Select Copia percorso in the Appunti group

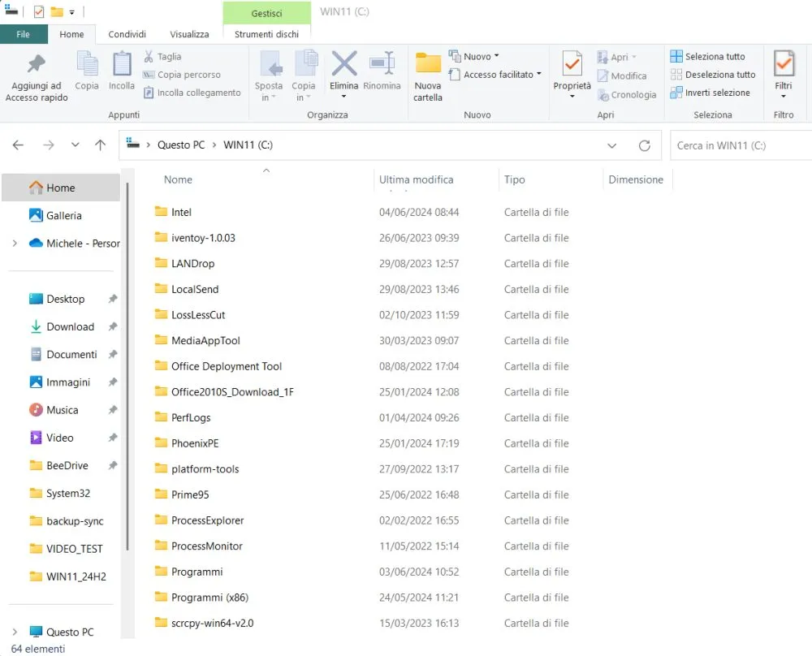pyautogui.click(x=187, y=75)
